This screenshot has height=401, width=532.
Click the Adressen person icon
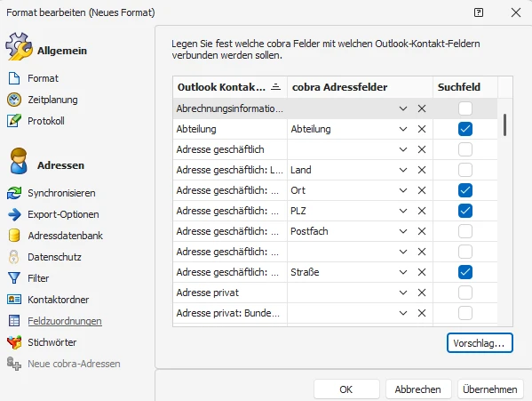(19, 161)
